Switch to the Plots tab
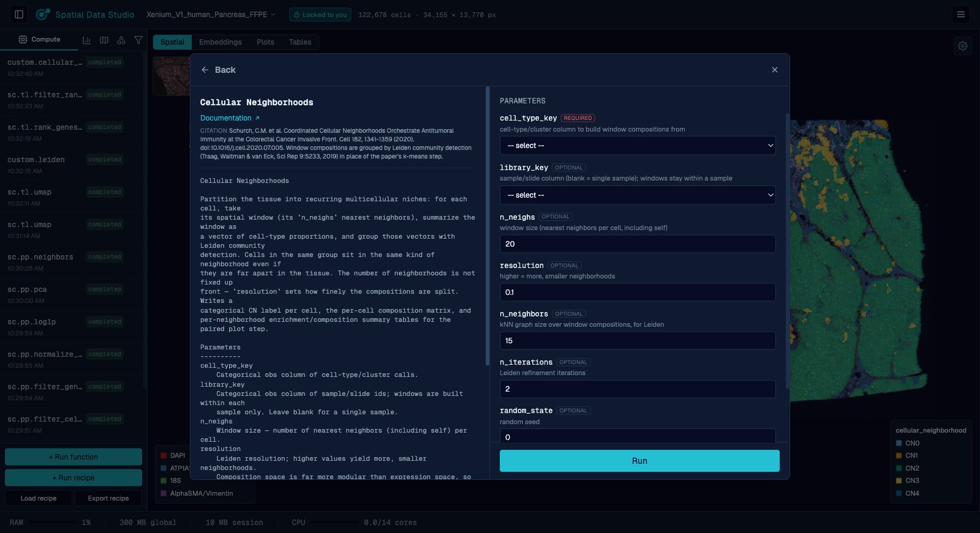The height and width of the screenshot is (533, 980). pos(265,42)
